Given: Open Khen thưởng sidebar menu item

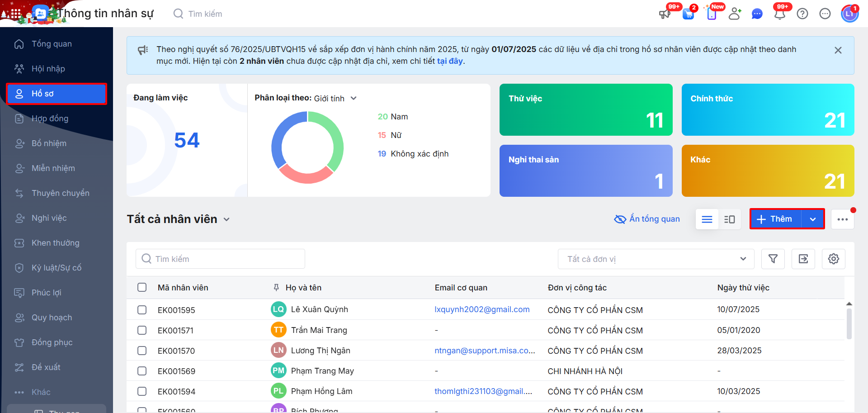Looking at the screenshot, I should pos(55,243).
